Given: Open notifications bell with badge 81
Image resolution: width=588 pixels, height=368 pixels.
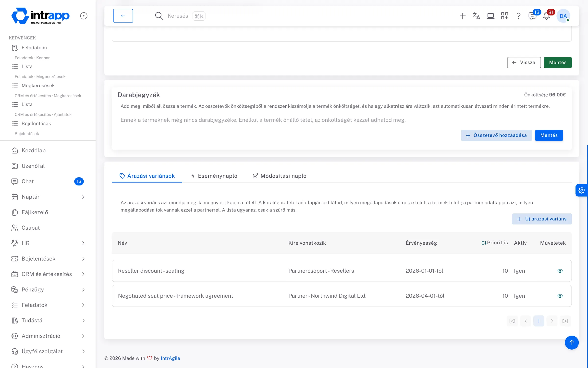Looking at the screenshot, I should coord(547,16).
